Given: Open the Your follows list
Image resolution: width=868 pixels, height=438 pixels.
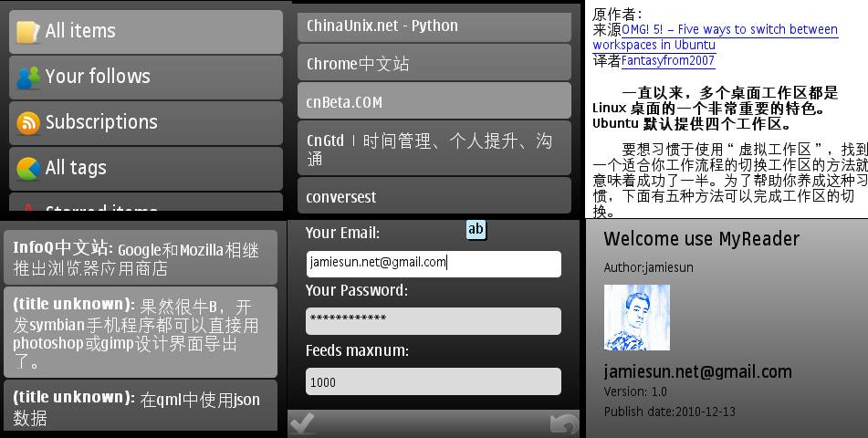Looking at the screenshot, I should point(146,78).
